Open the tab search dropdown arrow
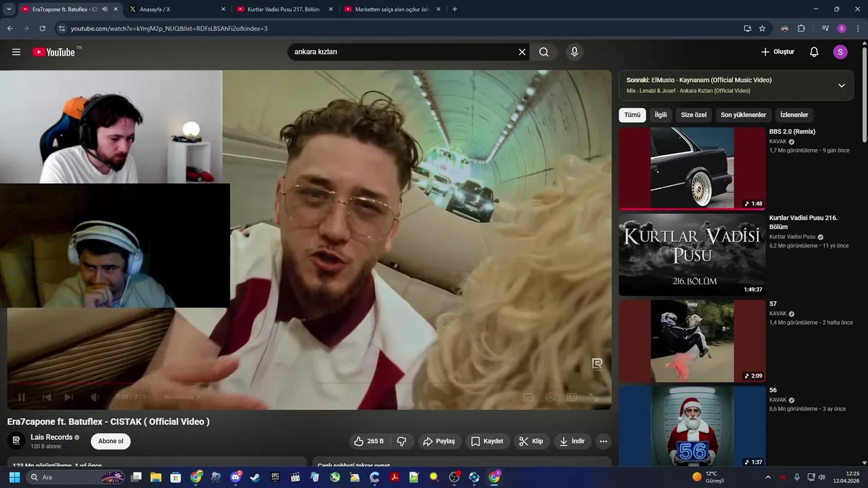868x488 pixels. tap(9, 9)
